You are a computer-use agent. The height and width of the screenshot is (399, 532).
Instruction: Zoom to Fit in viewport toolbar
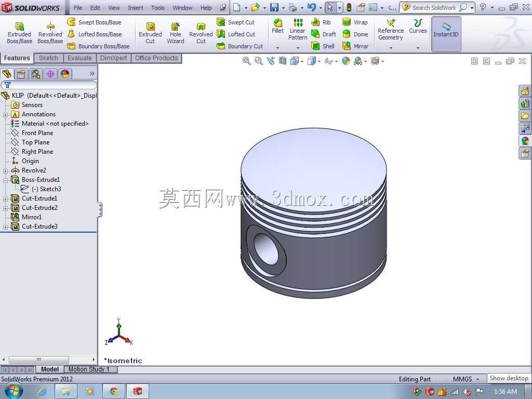[x=247, y=61]
